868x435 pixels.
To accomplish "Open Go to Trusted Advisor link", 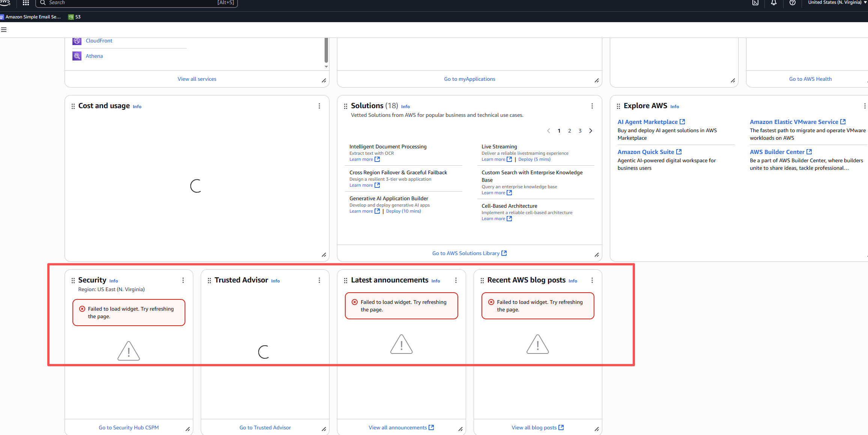I will tap(265, 427).
